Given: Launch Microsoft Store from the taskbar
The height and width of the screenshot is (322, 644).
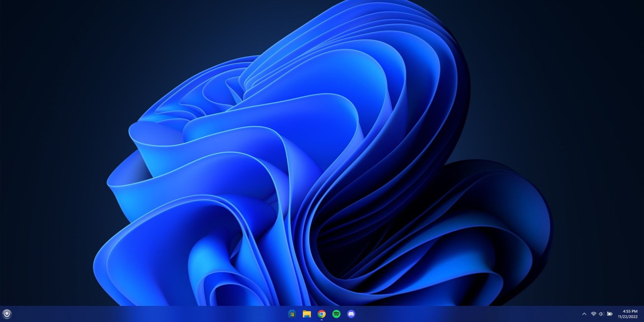Looking at the screenshot, I should click(292, 314).
